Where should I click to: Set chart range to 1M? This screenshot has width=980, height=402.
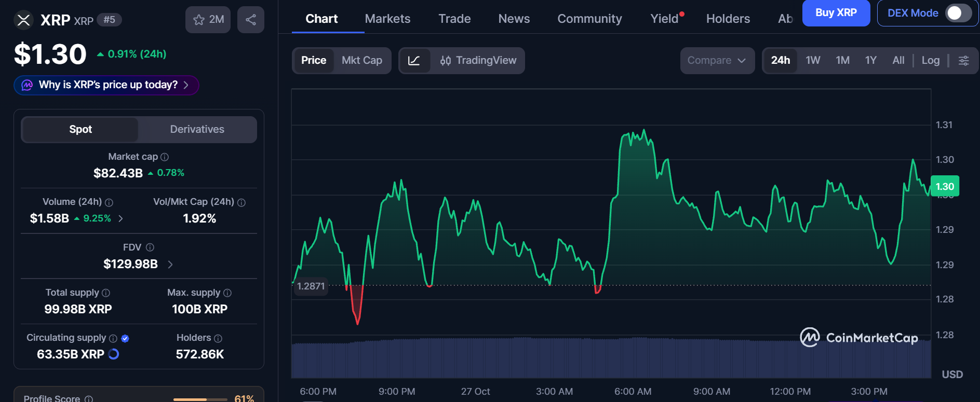point(843,61)
